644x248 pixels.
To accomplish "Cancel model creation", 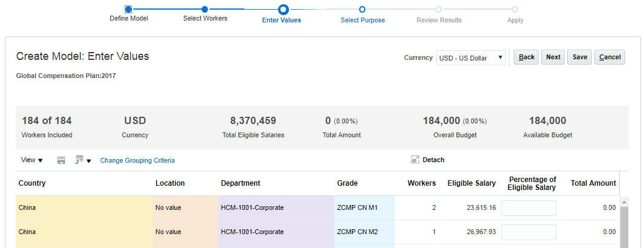I will click(609, 57).
